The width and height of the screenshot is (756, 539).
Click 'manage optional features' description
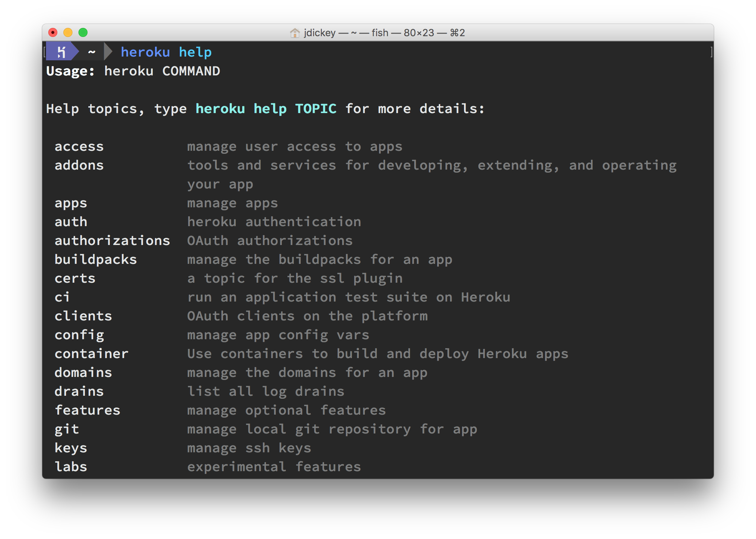[x=286, y=411]
